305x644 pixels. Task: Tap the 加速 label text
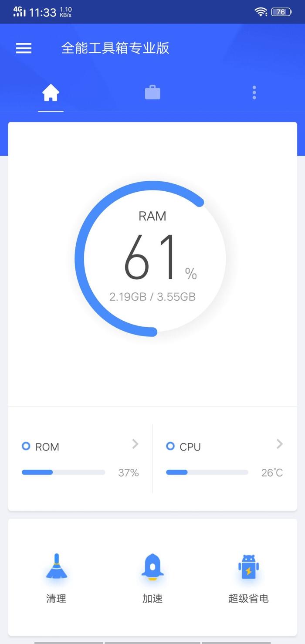[152, 599]
